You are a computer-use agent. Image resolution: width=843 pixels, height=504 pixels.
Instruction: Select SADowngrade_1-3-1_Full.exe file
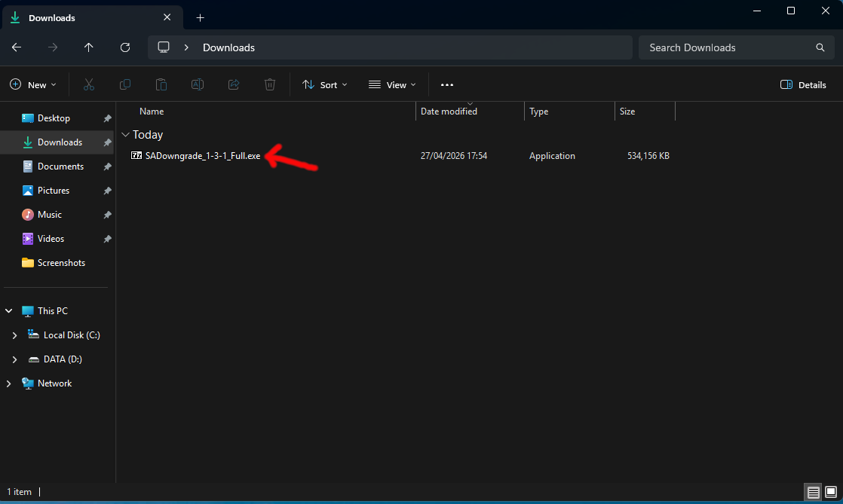202,156
